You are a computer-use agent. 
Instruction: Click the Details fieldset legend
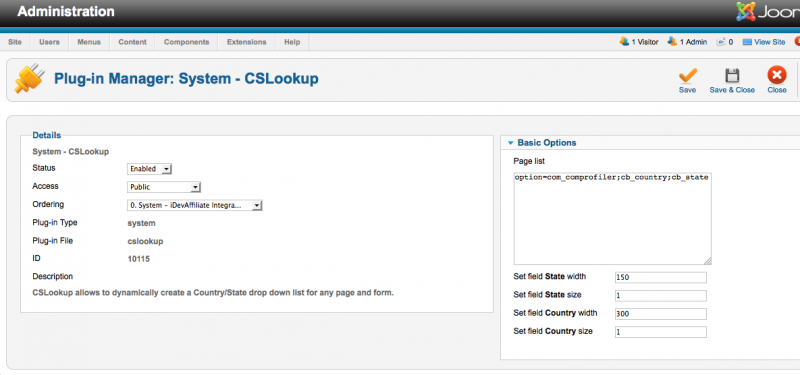pos(46,135)
